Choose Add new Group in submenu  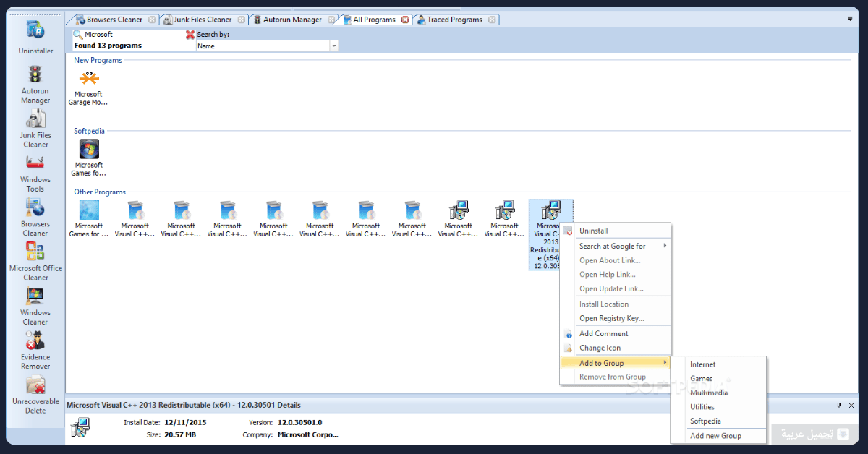click(718, 436)
